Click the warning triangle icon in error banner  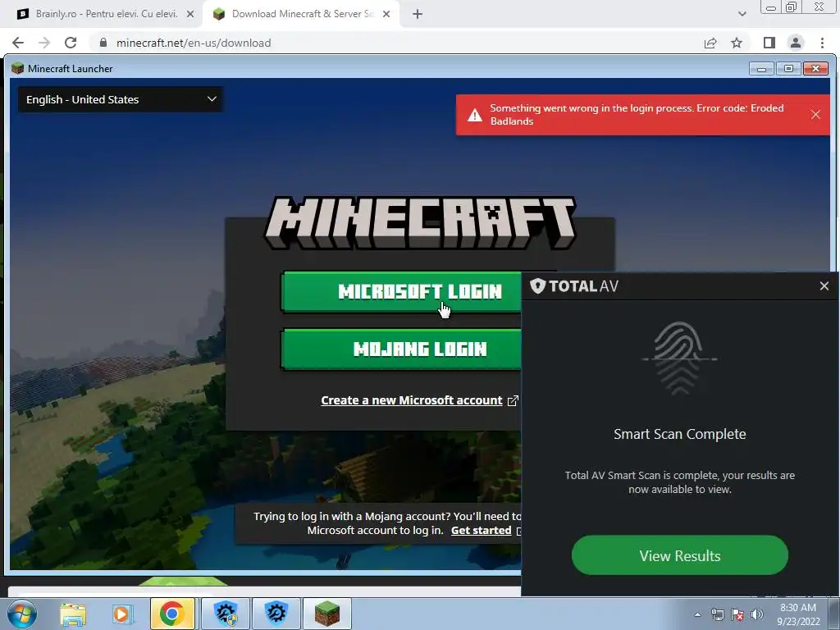click(475, 115)
